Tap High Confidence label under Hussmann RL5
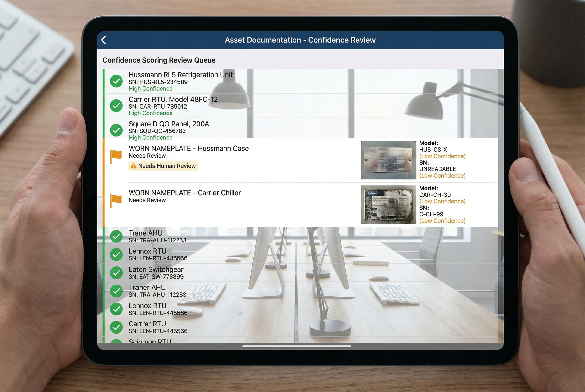 pyautogui.click(x=150, y=89)
